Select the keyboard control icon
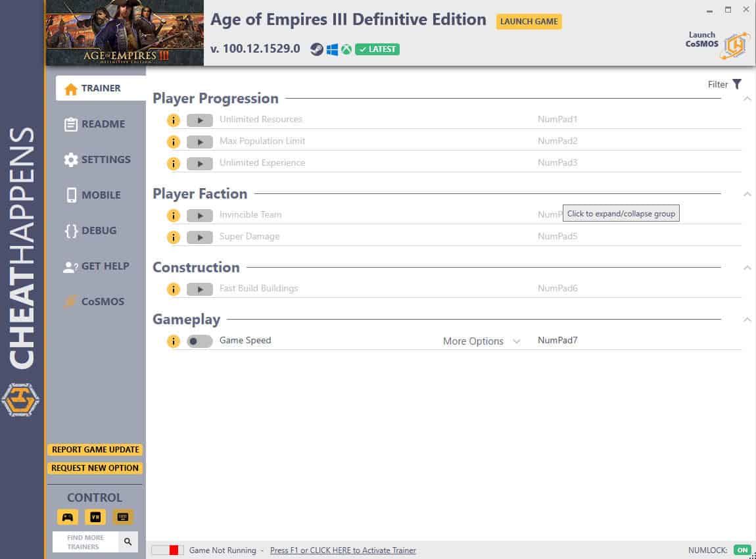The width and height of the screenshot is (756, 559). (x=122, y=517)
